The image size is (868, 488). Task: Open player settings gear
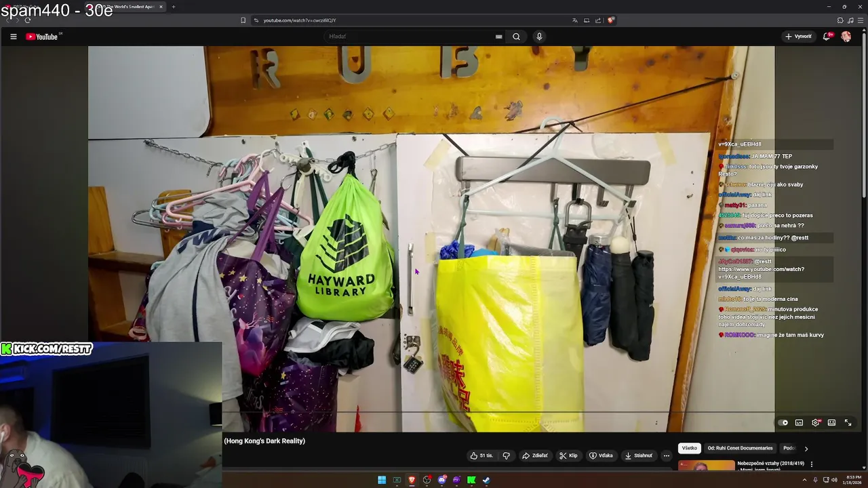(816, 423)
